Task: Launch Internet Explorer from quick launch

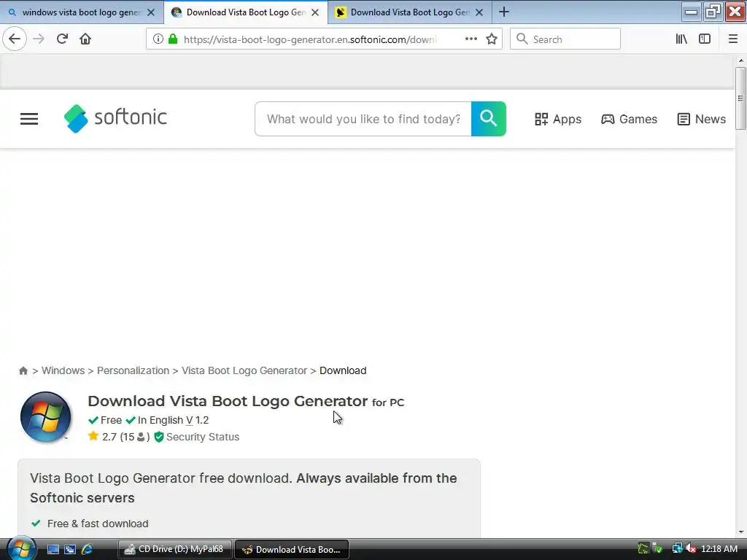Action: click(88, 550)
